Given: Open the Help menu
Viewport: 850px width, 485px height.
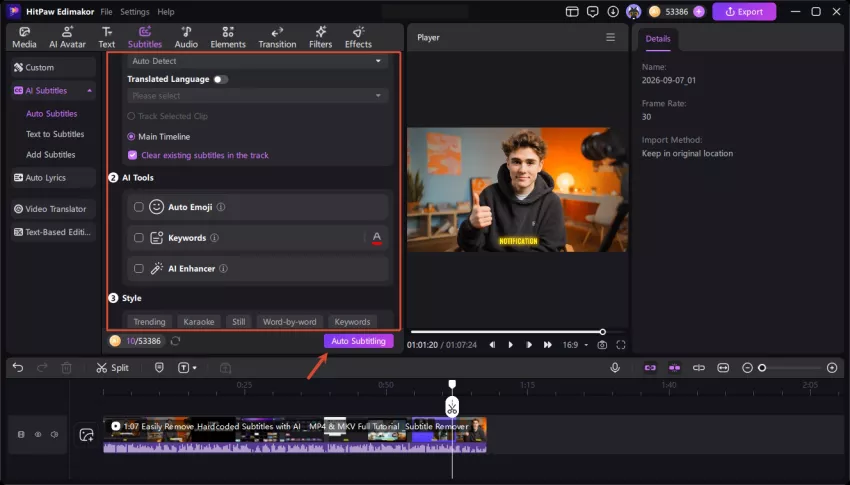Looking at the screenshot, I should click(x=166, y=11).
